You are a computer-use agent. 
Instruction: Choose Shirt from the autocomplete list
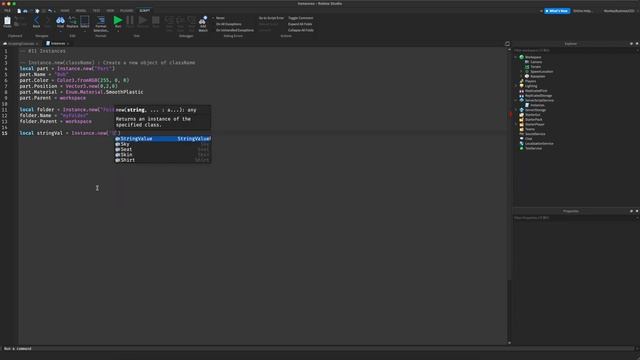pos(162,160)
